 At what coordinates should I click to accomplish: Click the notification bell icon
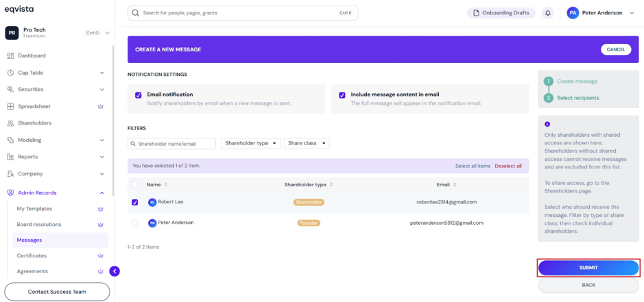click(547, 13)
